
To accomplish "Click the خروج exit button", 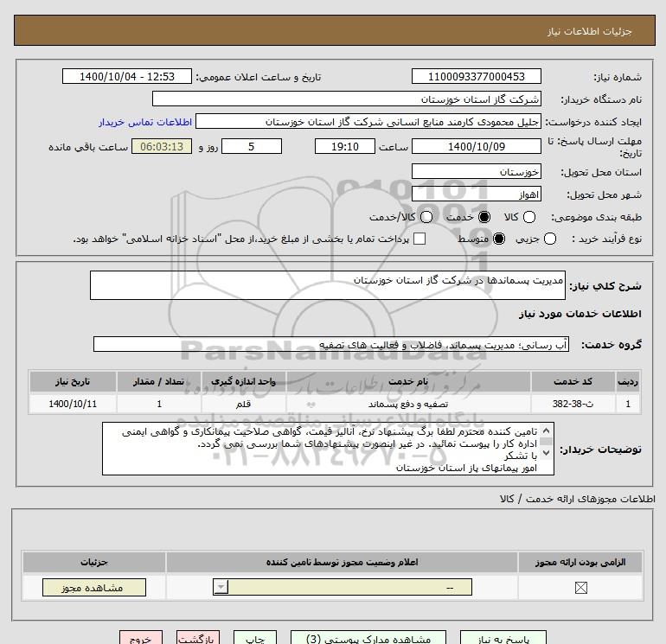I will click(x=141, y=639).
